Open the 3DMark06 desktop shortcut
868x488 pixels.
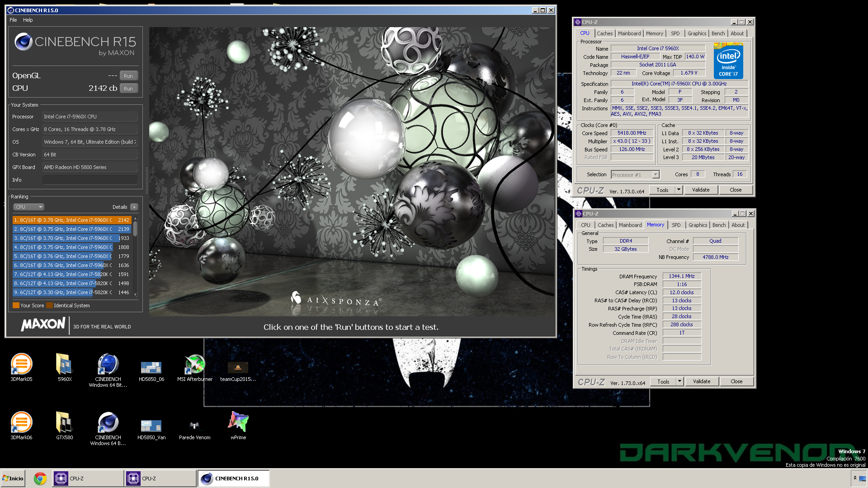coord(21,426)
